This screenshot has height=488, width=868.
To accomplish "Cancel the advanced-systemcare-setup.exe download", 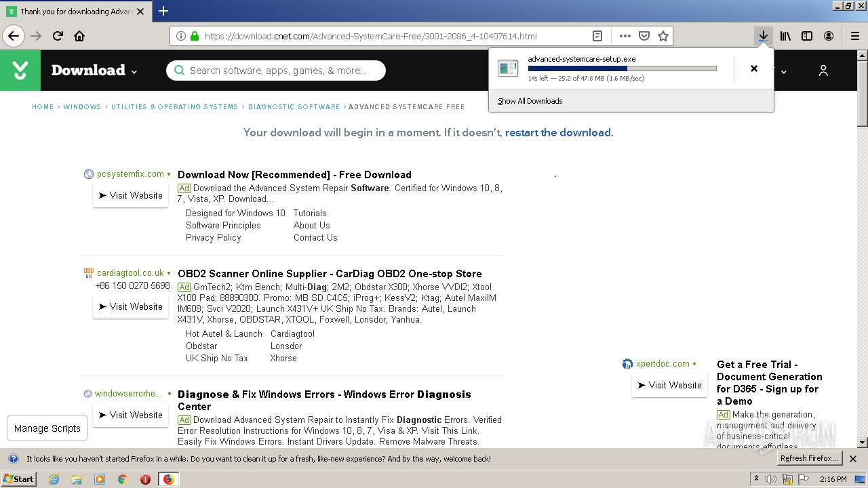I will 753,68.
